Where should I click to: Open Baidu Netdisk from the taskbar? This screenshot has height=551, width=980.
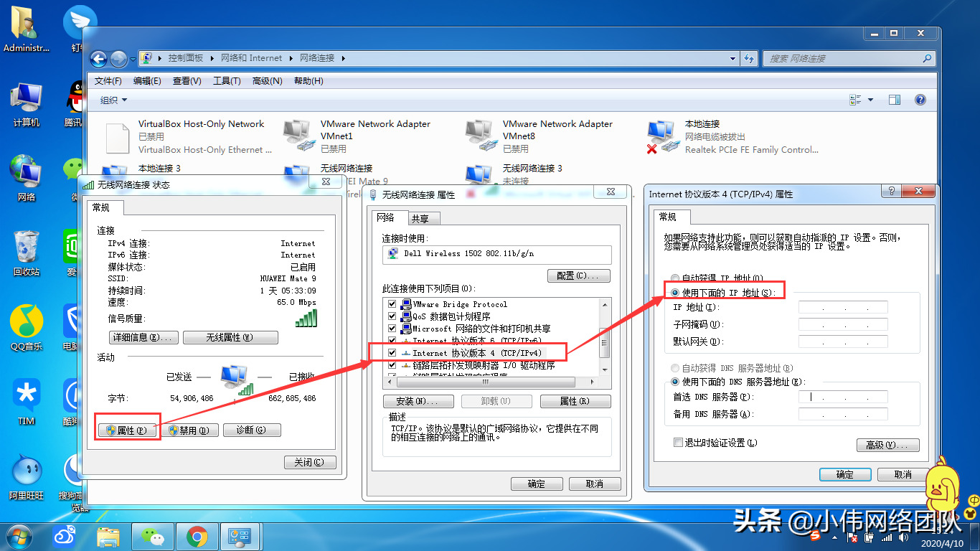tap(66, 536)
